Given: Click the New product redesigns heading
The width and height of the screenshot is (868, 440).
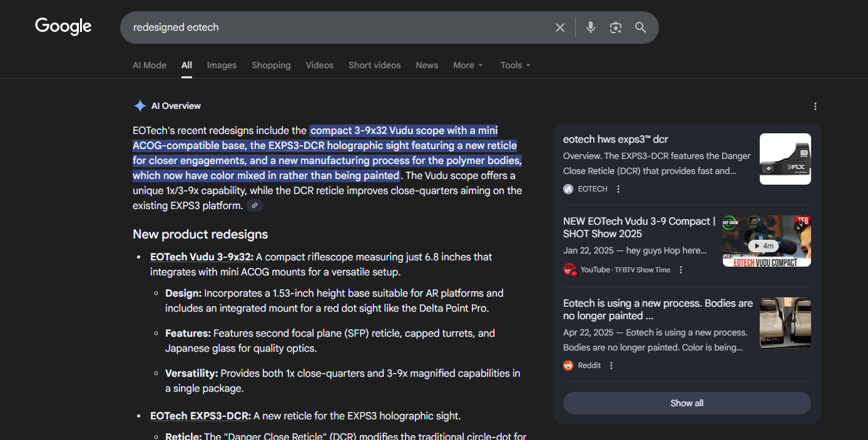Looking at the screenshot, I should click(200, 234).
